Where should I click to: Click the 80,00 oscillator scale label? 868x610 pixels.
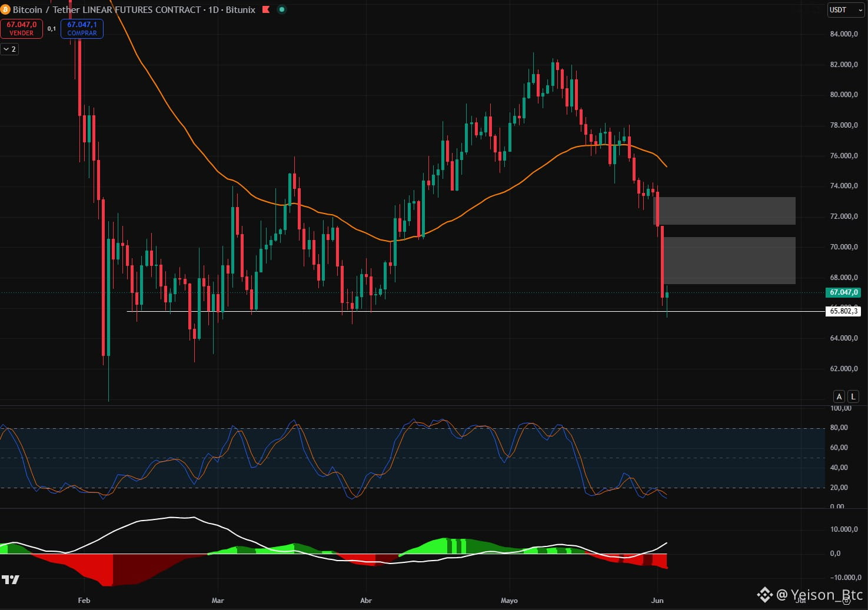point(839,428)
